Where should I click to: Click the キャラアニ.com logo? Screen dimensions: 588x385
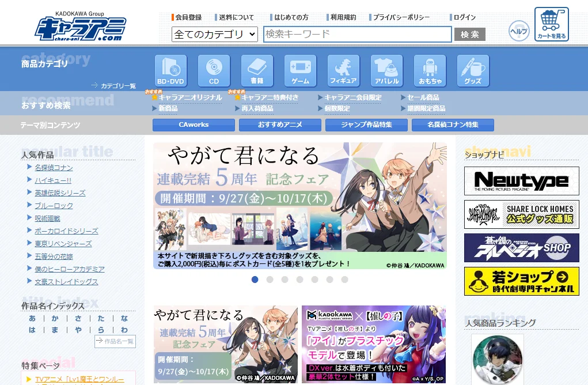(x=80, y=27)
